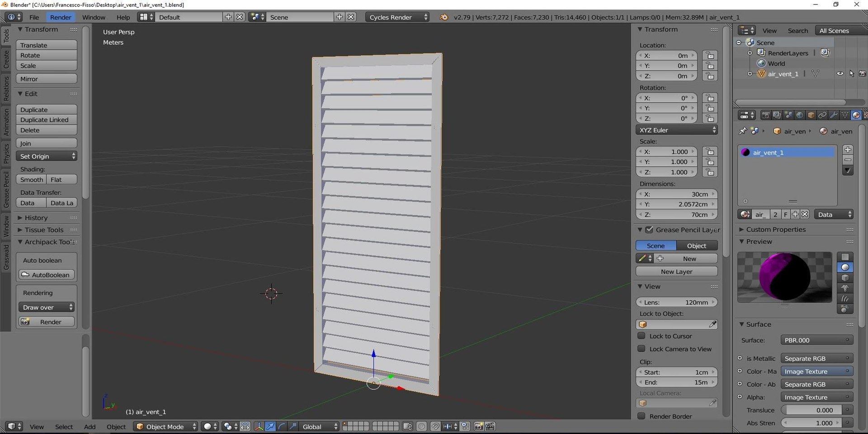The width and height of the screenshot is (868, 434).
Task: Open the World properties tab globe icon
Action: pos(800,115)
